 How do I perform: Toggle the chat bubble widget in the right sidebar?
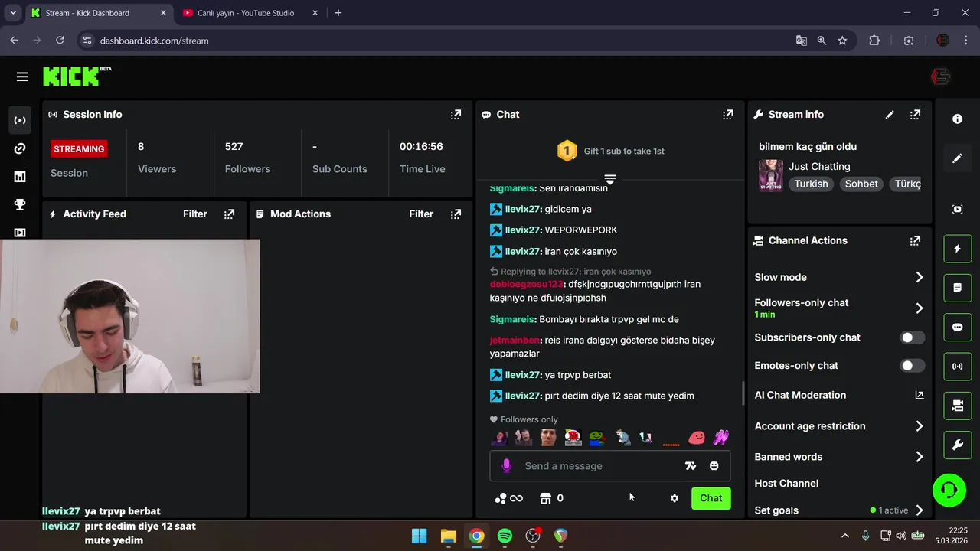[x=957, y=328]
